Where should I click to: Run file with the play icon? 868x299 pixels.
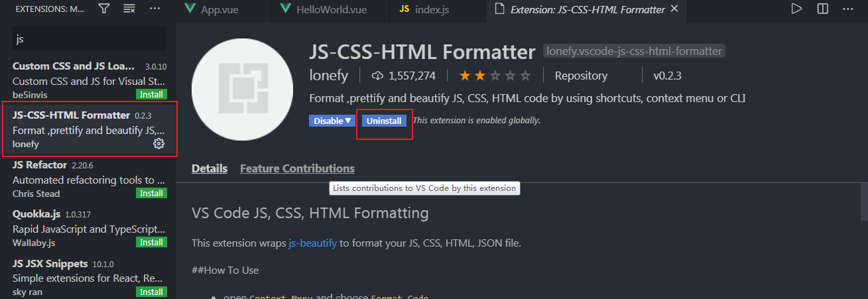click(796, 9)
